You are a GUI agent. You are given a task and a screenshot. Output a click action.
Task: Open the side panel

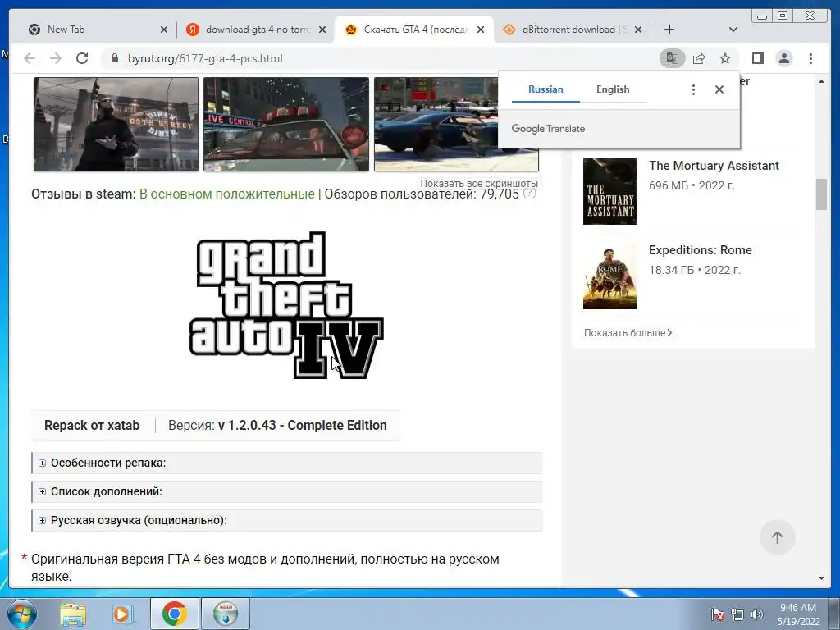pos(757,58)
